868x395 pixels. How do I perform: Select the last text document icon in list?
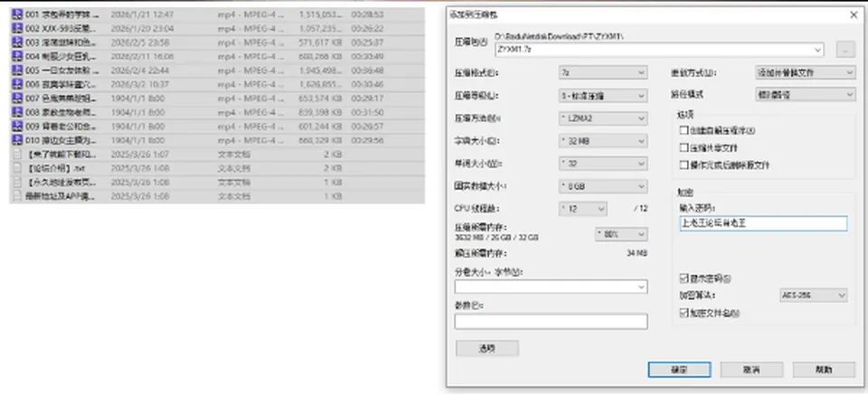17,196
